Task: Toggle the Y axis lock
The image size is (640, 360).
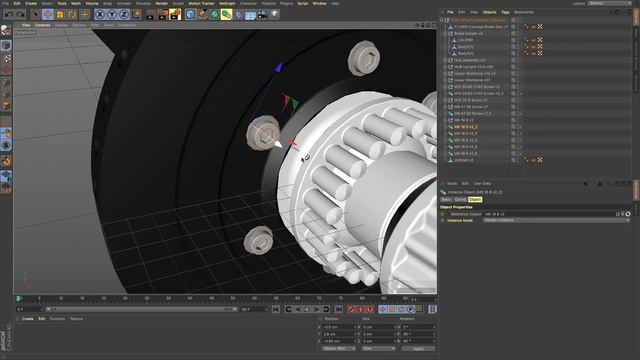Action: coord(112,15)
